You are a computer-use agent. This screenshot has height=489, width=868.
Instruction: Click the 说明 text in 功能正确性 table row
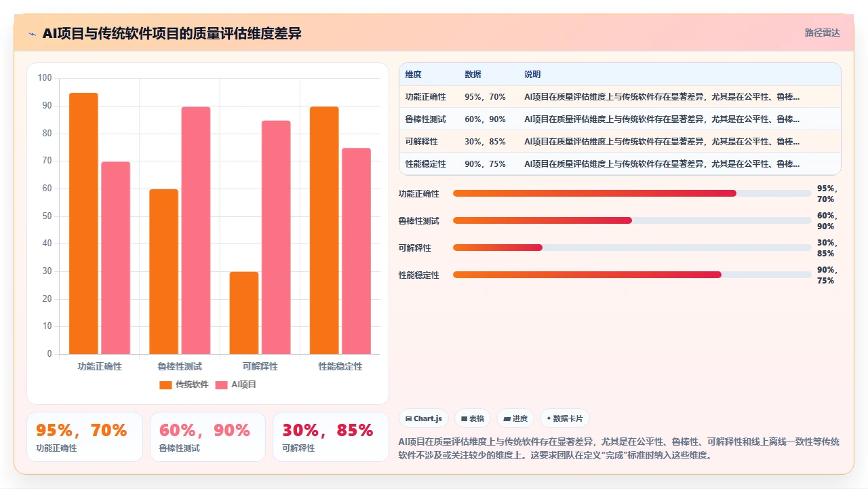coord(662,97)
